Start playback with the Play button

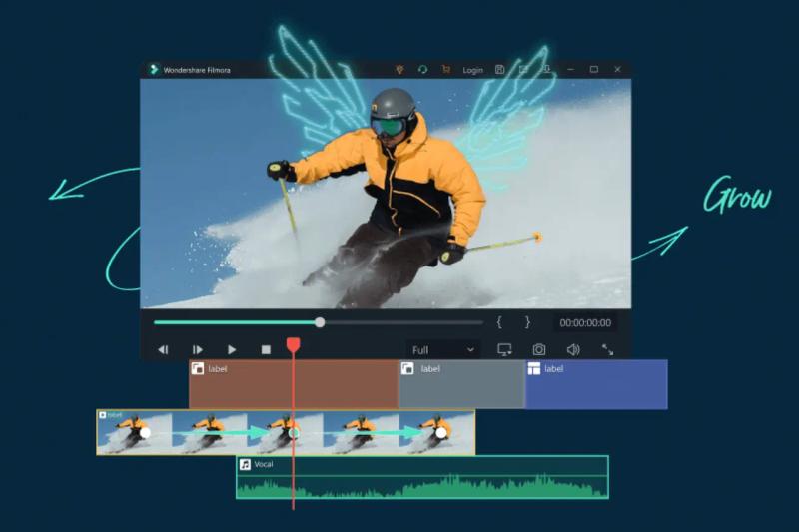(232, 349)
